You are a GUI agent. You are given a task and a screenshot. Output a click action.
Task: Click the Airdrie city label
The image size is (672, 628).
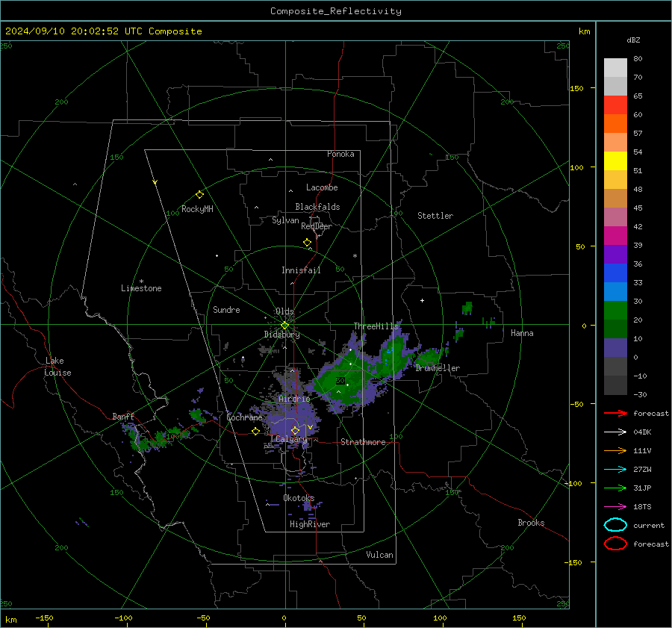[x=294, y=399]
